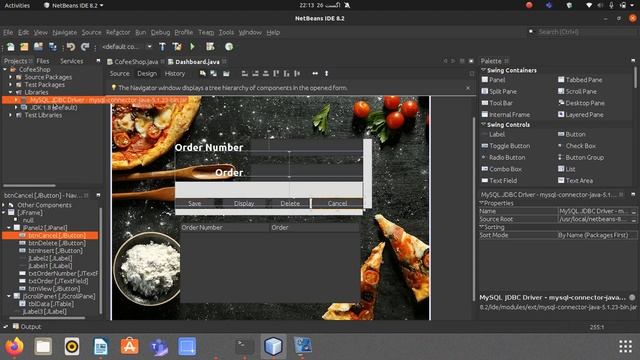Pick Text Field from the Palette
The height and width of the screenshot is (360, 640).
[499, 180]
